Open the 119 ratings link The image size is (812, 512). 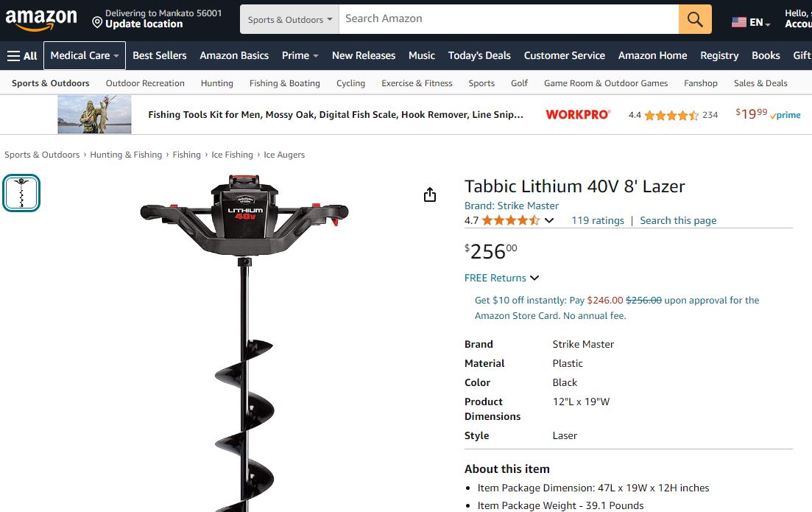tap(598, 220)
